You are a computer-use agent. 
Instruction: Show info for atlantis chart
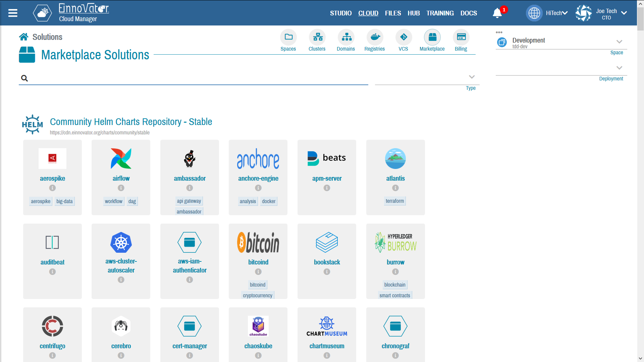[x=396, y=188]
